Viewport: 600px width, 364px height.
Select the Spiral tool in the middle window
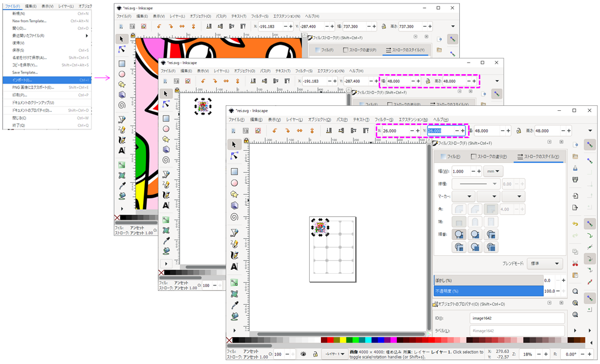(x=166, y=160)
